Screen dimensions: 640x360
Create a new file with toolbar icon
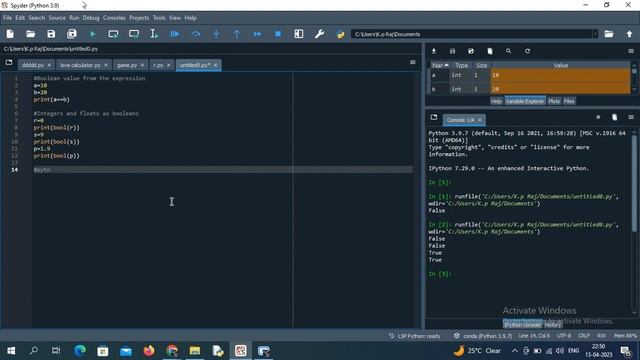10,34
